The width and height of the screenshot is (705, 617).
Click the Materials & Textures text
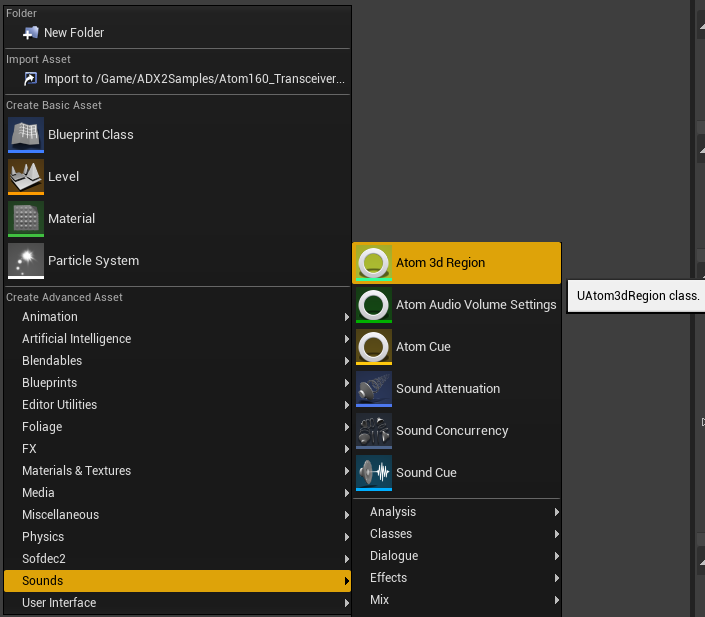[x=76, y=471]
